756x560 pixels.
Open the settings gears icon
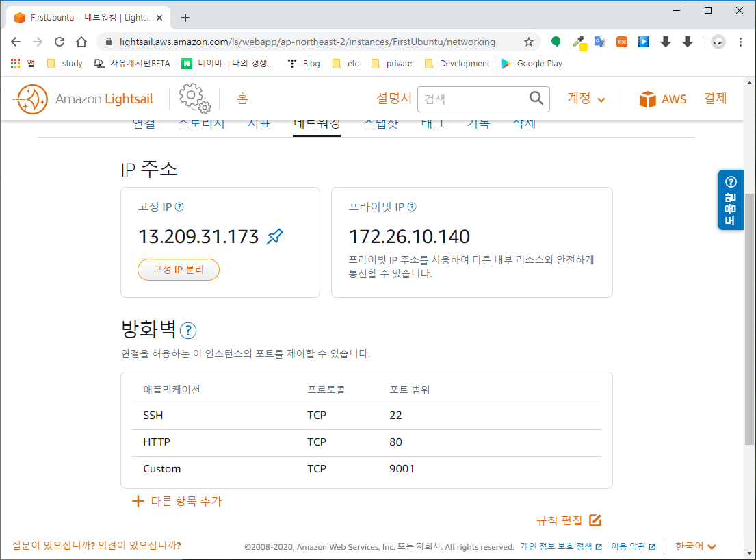(195, 98)
